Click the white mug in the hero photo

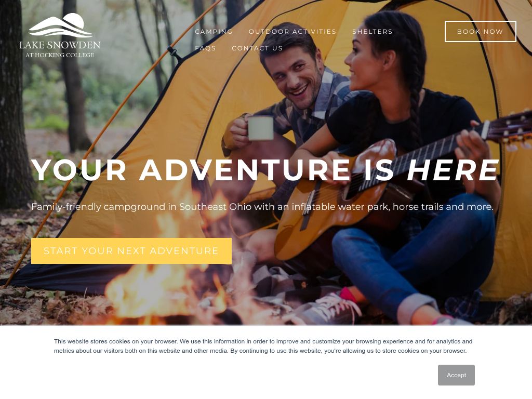tap(261, 128)
